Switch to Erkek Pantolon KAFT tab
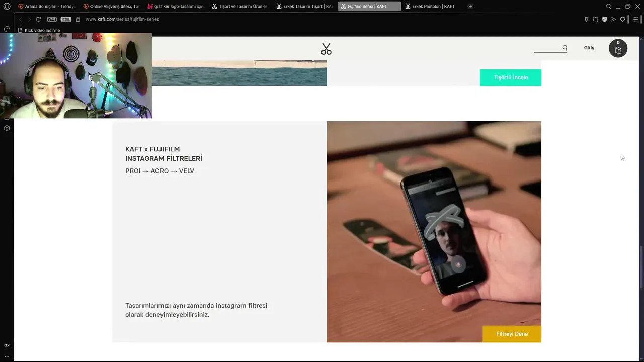644x362 pixels. point(433,6)
